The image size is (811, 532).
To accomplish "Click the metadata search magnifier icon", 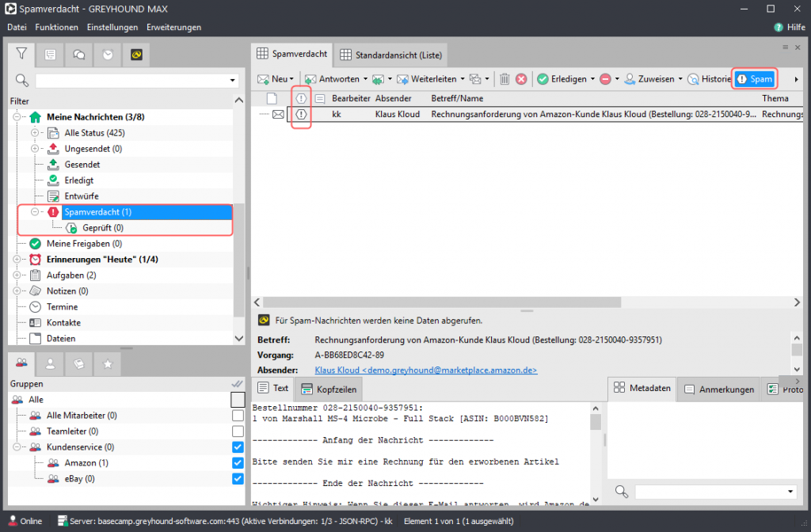I will pyautogui.click(x=622, y=491).
